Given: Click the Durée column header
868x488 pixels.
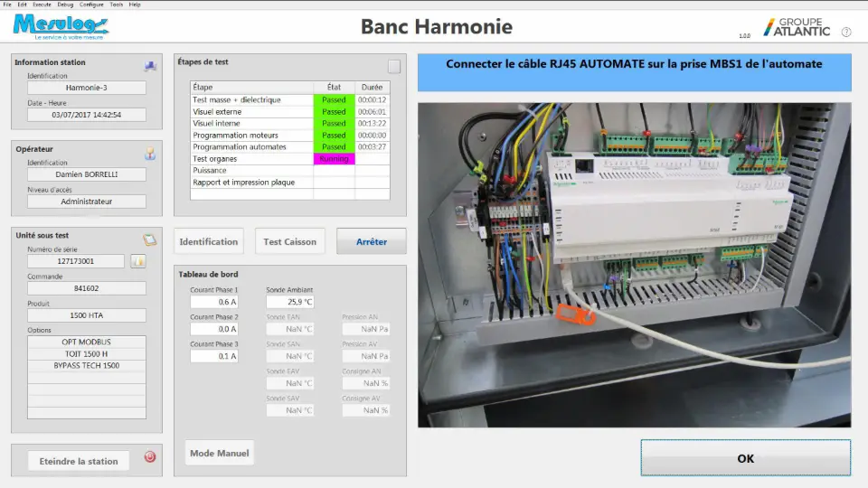Looking at the screenshot, I should click(372, 88).
